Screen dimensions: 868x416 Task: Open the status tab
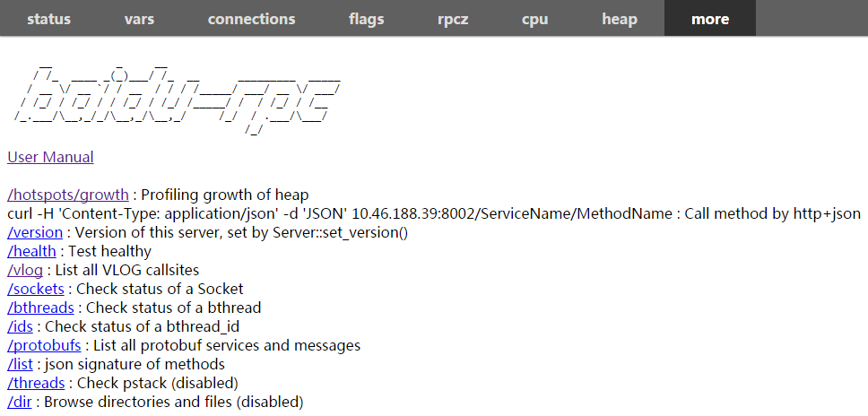[48, 19]
